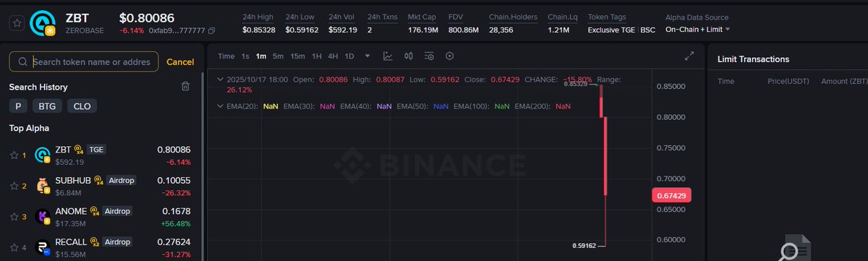This screenshot has width=868, height=261.
Task: Switch chart interval to 1D
Action: pyautogui.click(x=349, y=56)
